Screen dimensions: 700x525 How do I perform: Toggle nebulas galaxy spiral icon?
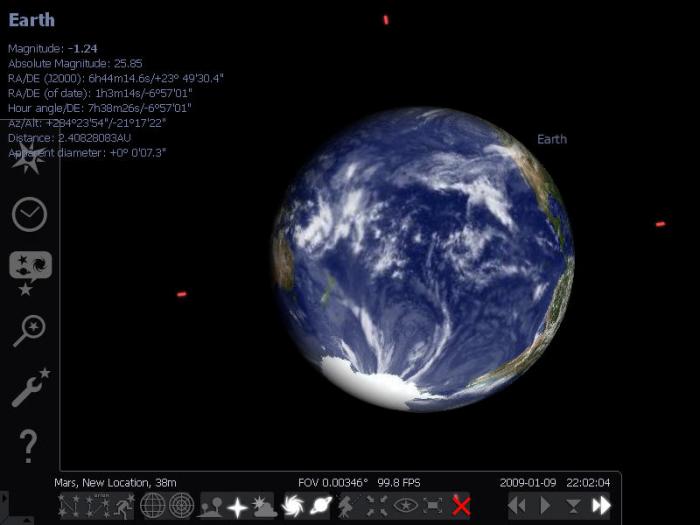click(293, 506)
